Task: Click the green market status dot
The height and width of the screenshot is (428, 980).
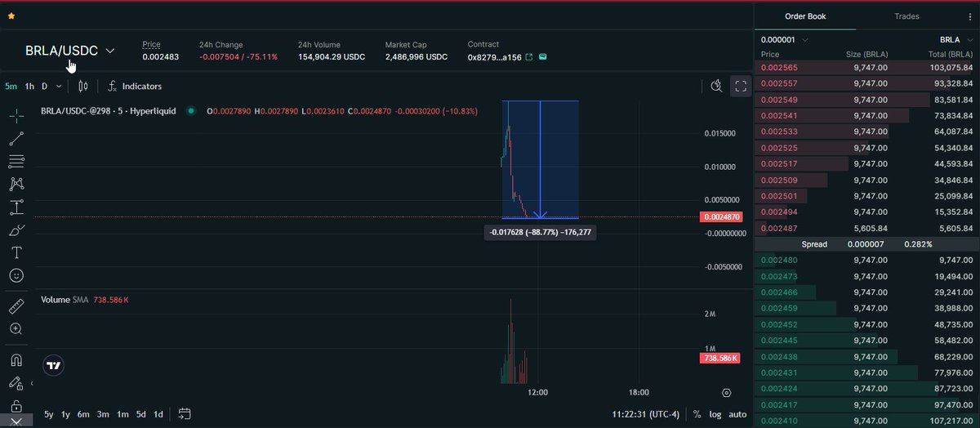Action: [x=191, y=110]
